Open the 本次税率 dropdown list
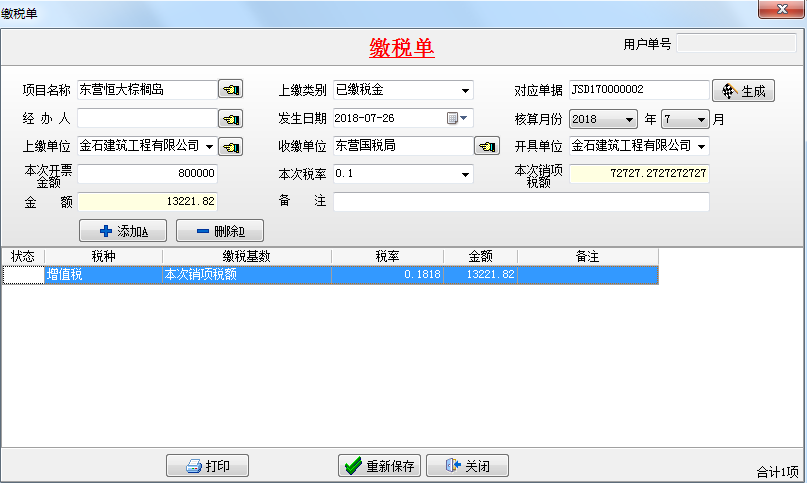 [x=465, y=175]
